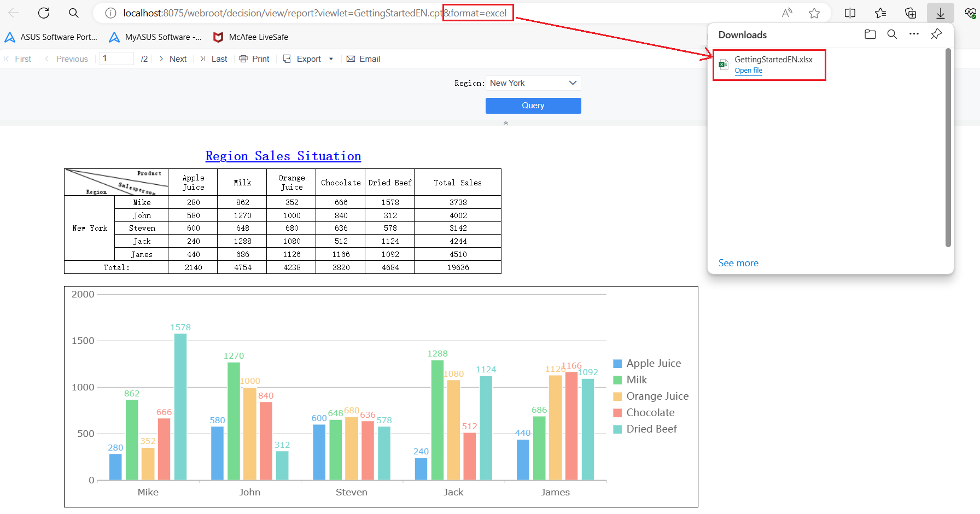This screenshot has width=980, height=514.
Task: Open the Region dropdown showing New York
Action: [533, 83]
